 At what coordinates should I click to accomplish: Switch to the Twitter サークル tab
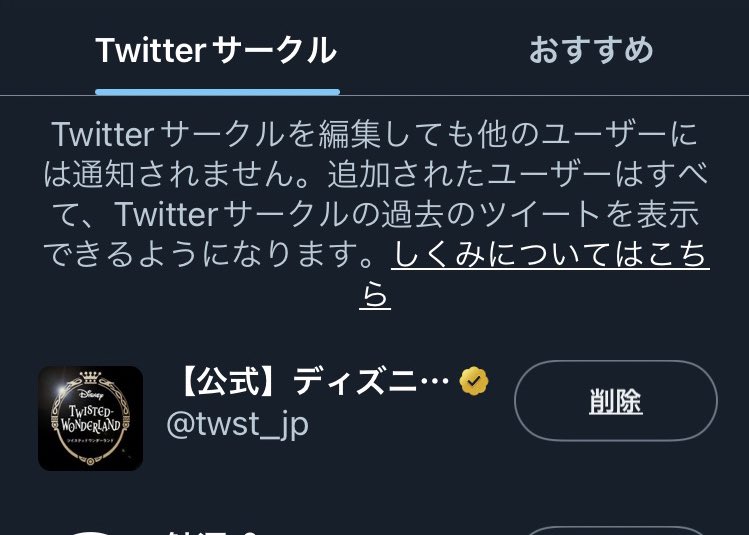pyautogui.click(x=216, y=50)
